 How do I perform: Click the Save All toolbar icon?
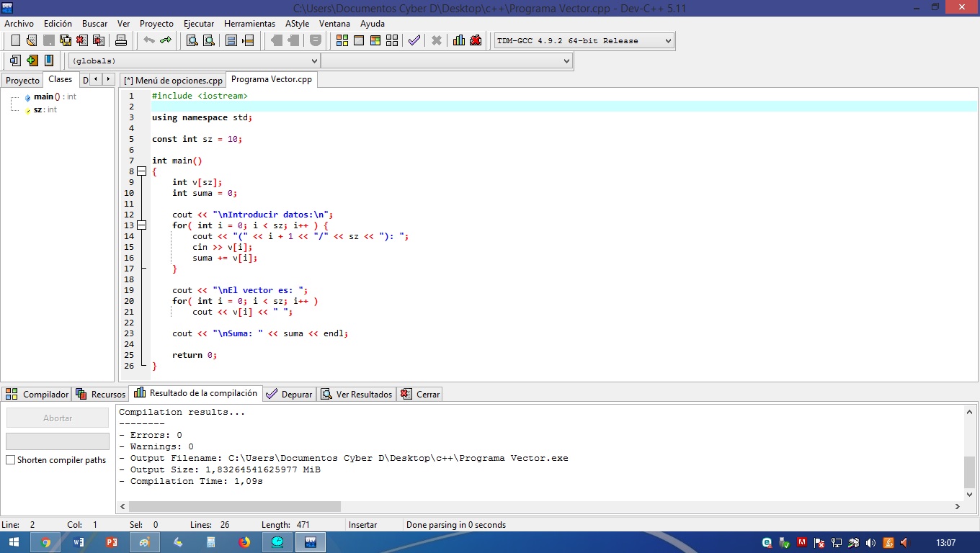click(66, 40)
